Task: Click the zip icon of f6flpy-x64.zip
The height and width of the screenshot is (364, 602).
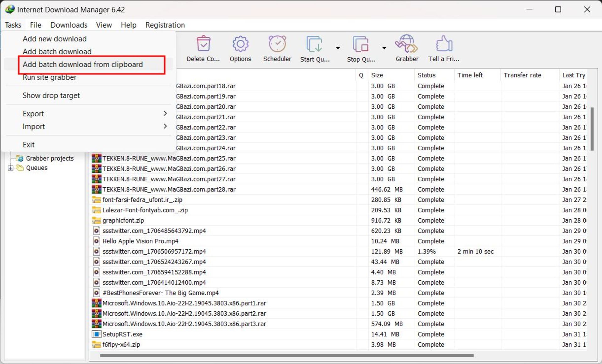Action: point(96,344)
